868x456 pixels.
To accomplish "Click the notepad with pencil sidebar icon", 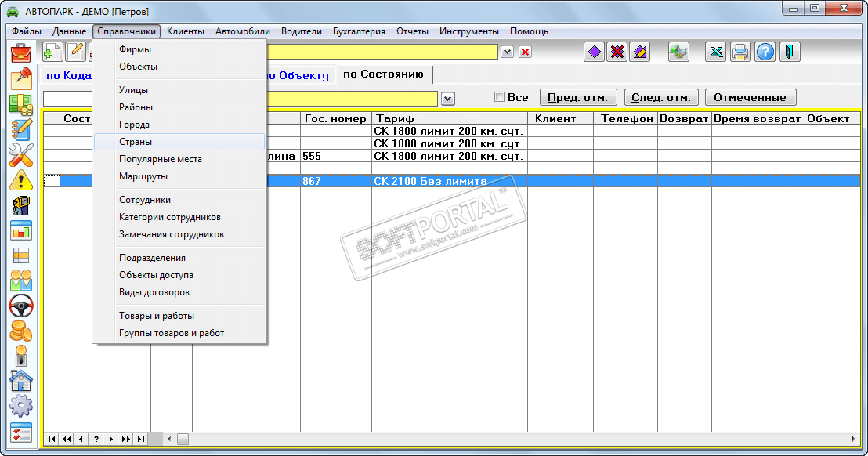I will click(x=21, y=129).
